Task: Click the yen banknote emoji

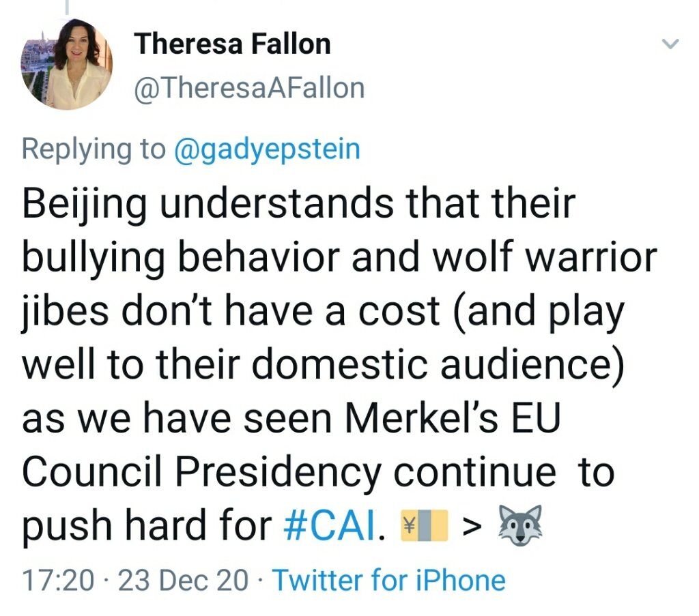Action: point(424,525)
